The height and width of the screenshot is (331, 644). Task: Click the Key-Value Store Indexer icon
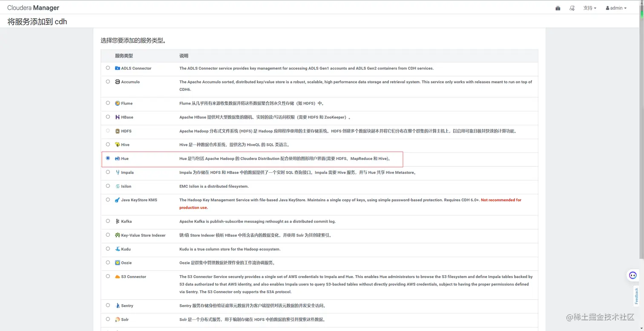(x=118, y=235)
